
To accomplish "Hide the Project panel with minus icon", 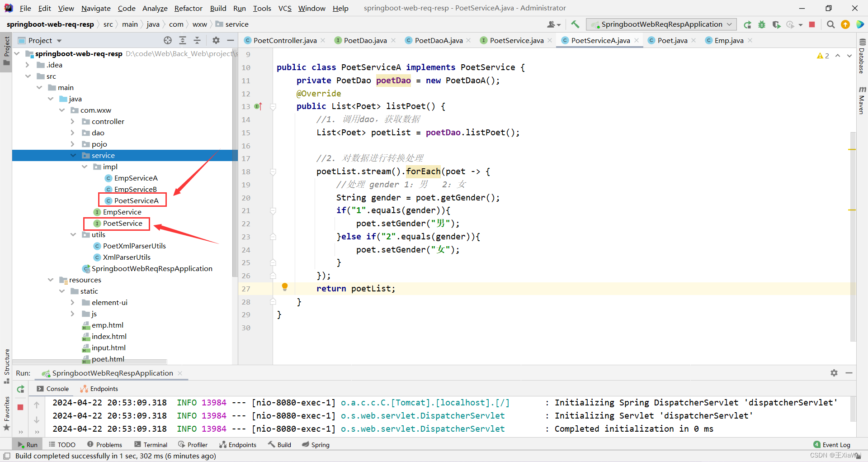I will [x=231, y=40].
